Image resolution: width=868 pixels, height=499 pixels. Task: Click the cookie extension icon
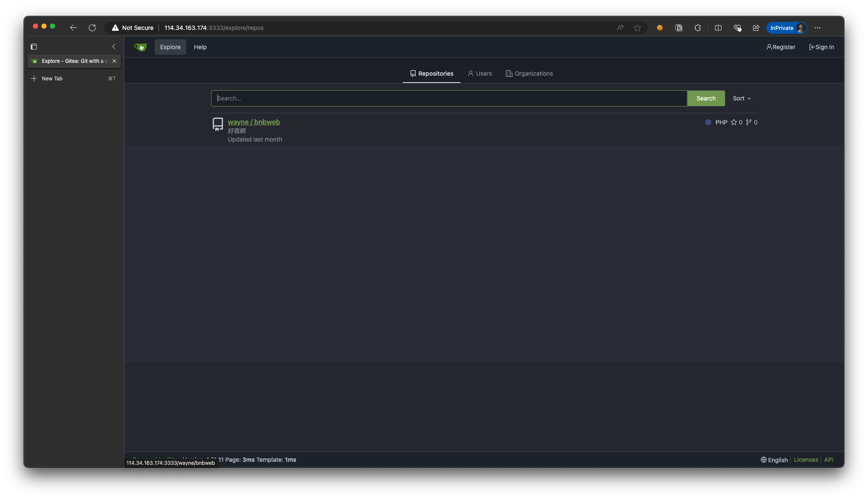point(660,28)
